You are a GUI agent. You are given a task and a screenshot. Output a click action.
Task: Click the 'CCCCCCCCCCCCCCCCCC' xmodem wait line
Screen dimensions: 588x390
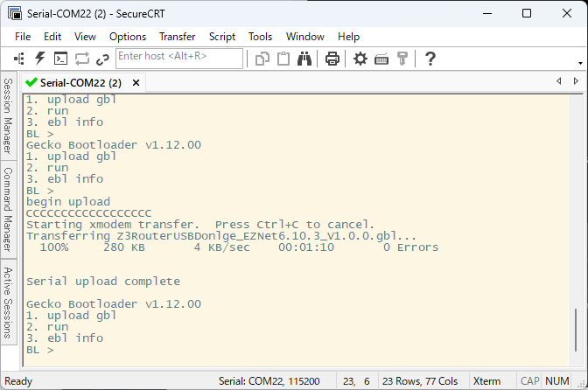(x=89, y=213)
